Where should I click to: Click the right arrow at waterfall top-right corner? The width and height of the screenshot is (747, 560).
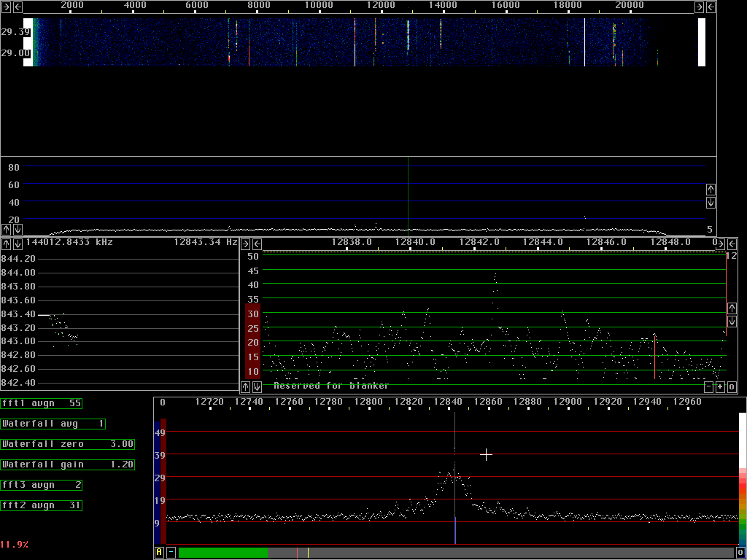click(699, 7)
